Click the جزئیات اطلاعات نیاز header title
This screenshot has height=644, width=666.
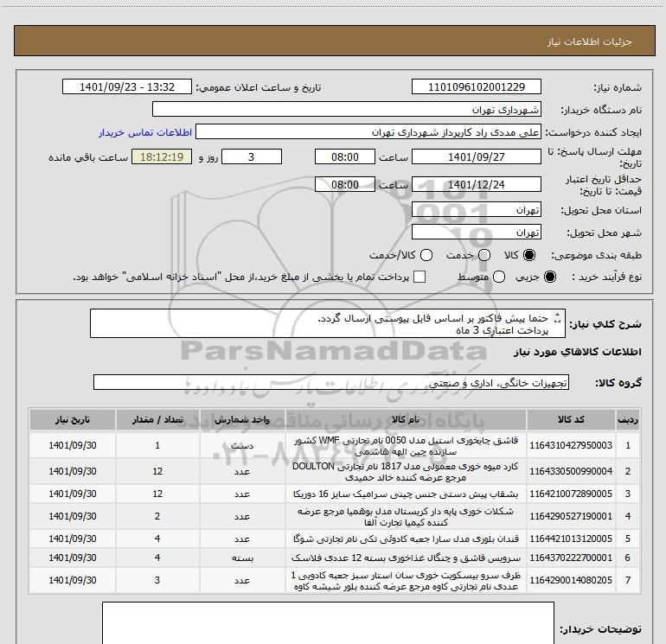pyautogui.click(x=590, y=41)
